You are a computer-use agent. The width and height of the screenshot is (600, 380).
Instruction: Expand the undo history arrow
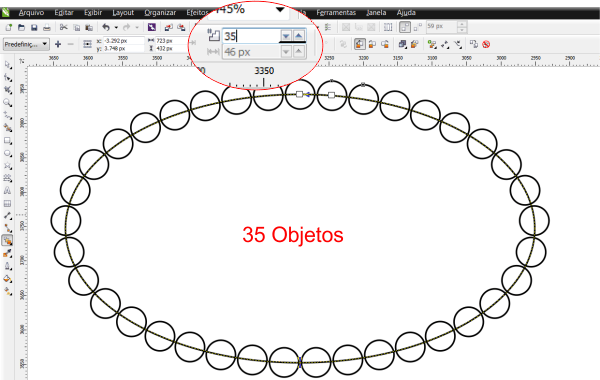(x=116, y=27)
